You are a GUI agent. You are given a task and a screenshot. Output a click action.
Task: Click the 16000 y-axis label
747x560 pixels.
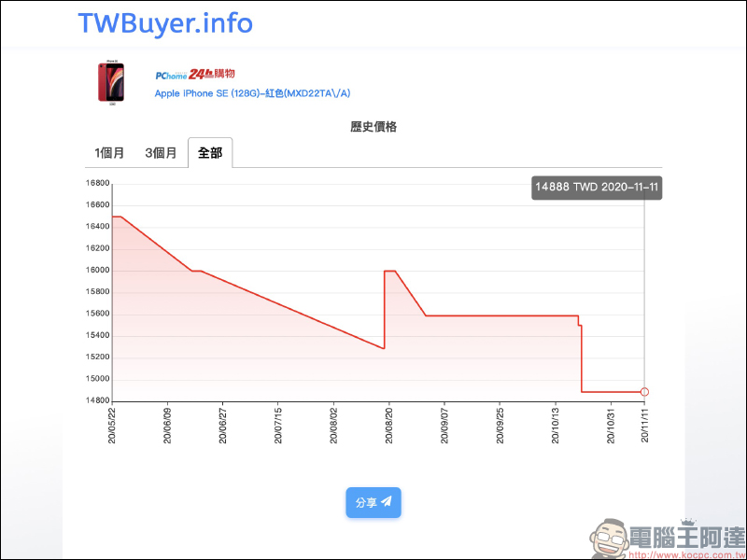pyautogui.click(x=98, y=270)
